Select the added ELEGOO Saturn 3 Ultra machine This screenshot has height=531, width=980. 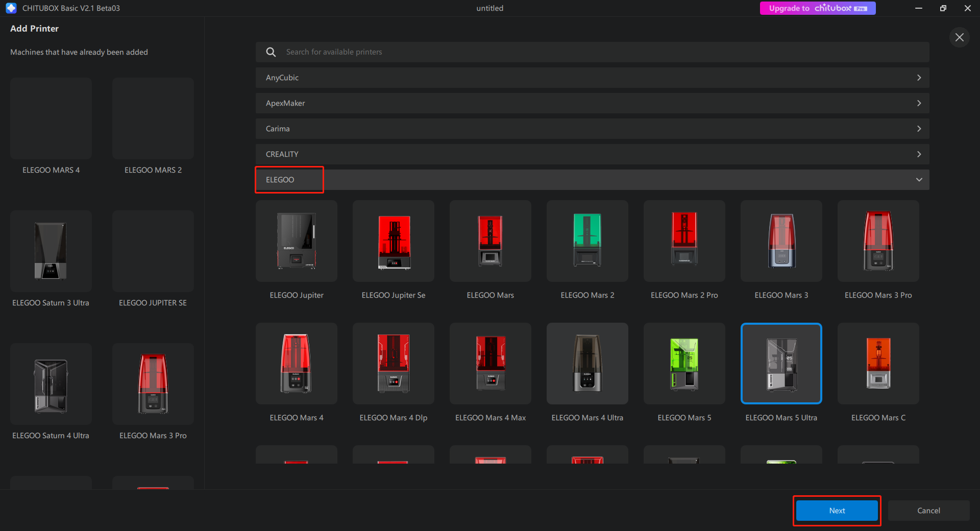(x=51, y=251)
